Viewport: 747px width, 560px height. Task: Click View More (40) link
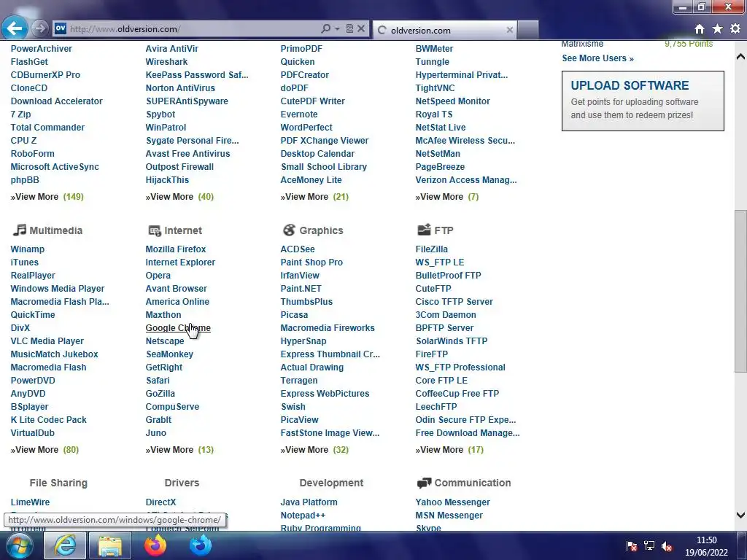point(179,197)
